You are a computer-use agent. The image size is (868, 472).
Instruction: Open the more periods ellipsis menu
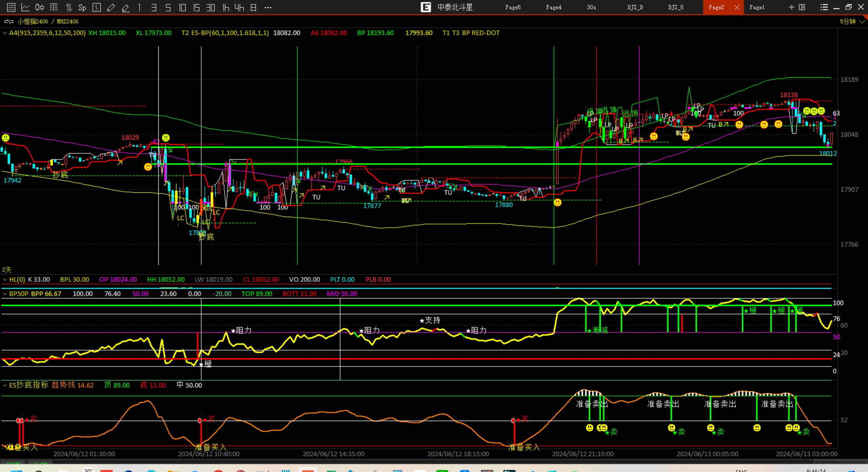(268, 7)
